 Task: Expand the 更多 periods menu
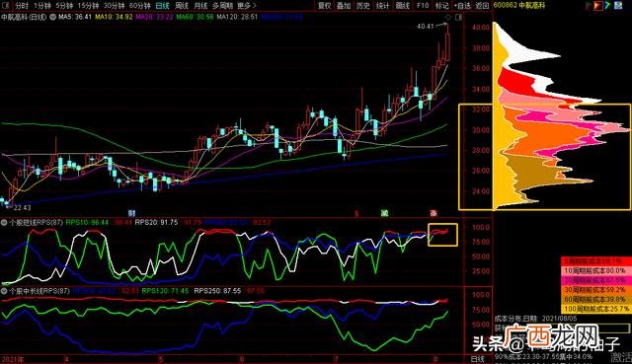[x=246, y=6]
